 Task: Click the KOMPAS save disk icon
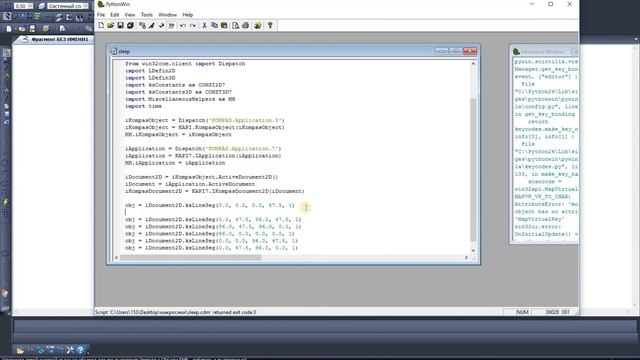point(32,29)
